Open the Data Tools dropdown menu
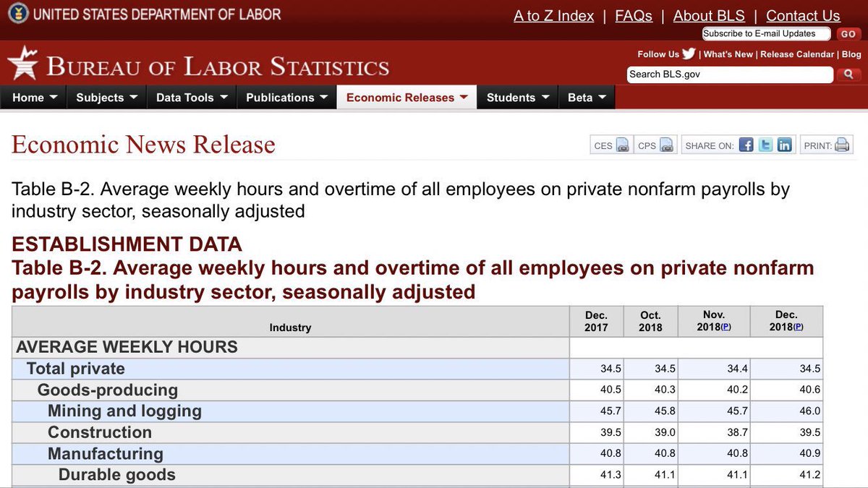The width and height of the screenshot is (868, 488). click(192, 98)
